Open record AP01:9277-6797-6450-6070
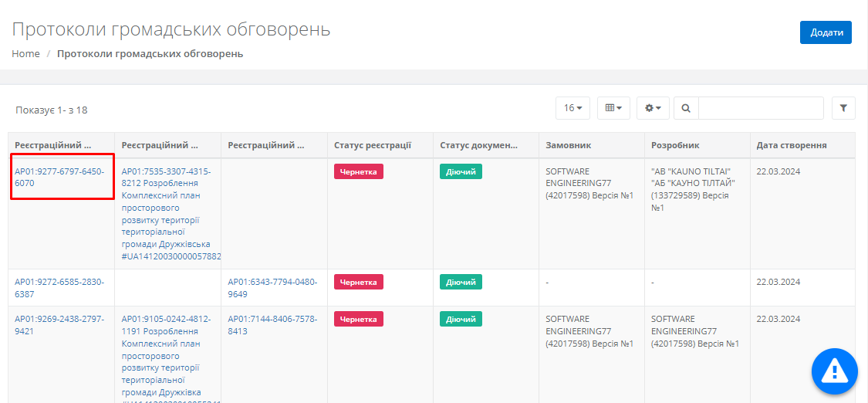Viewport: 868px width, 403px height. click(59, 177)
